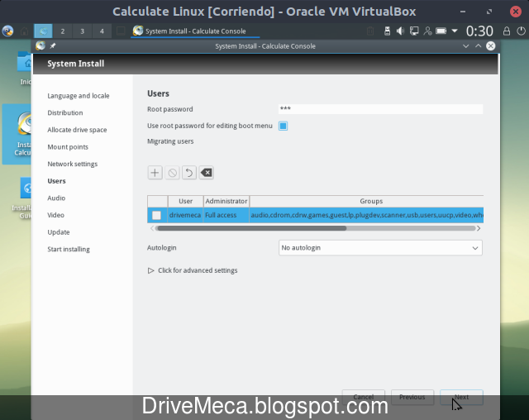Switch to virtual desktop 4
This screenshot has width=529, height=420.
[102, 31]
